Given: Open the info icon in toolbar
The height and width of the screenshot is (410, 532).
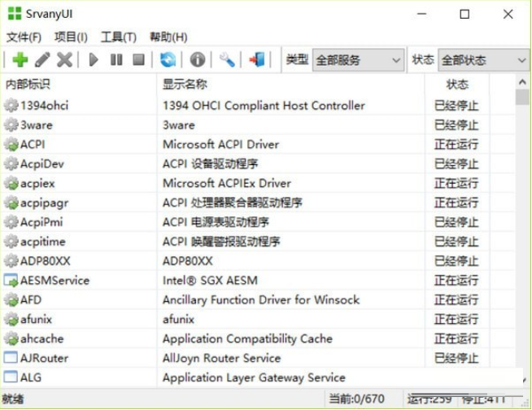Looking at the screenshot, I should point(198,60).
